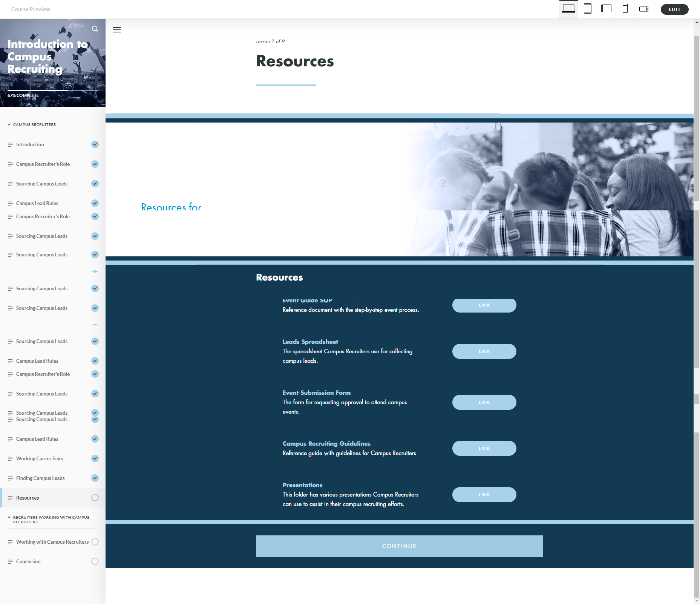Click the Resources lesson list icon
Image resolution: width=700 pixels, height=604 pixels.
click(11, 498)
